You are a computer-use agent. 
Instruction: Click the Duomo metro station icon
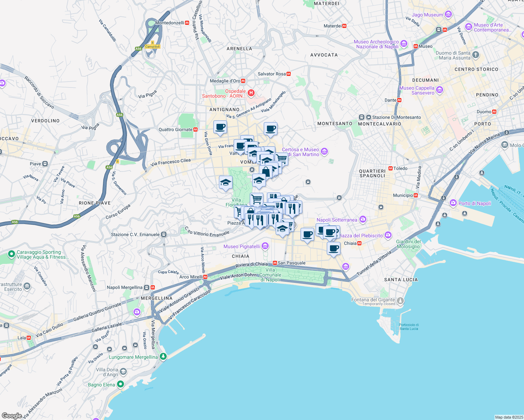point(494,112)
